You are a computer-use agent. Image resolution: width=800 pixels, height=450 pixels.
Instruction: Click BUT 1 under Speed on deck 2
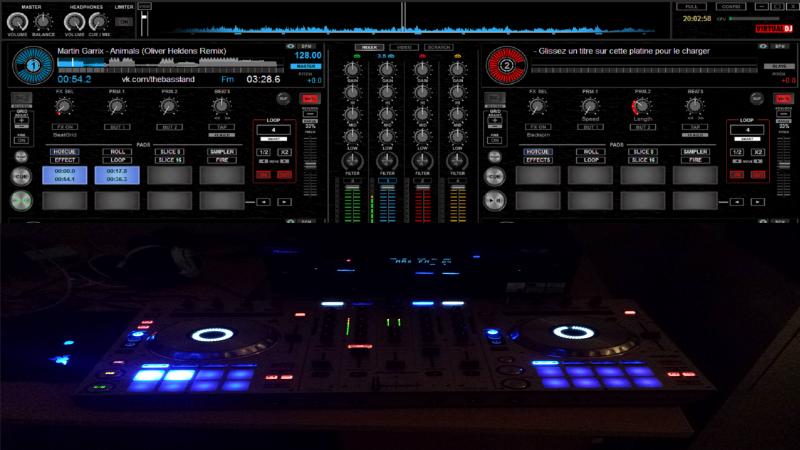pos(591,127)
